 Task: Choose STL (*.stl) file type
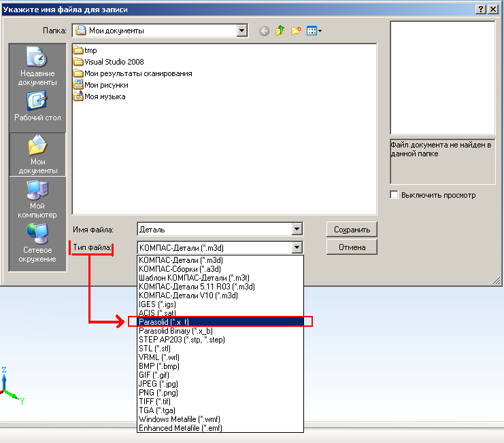pyautogui.click(x=220, y=349)
